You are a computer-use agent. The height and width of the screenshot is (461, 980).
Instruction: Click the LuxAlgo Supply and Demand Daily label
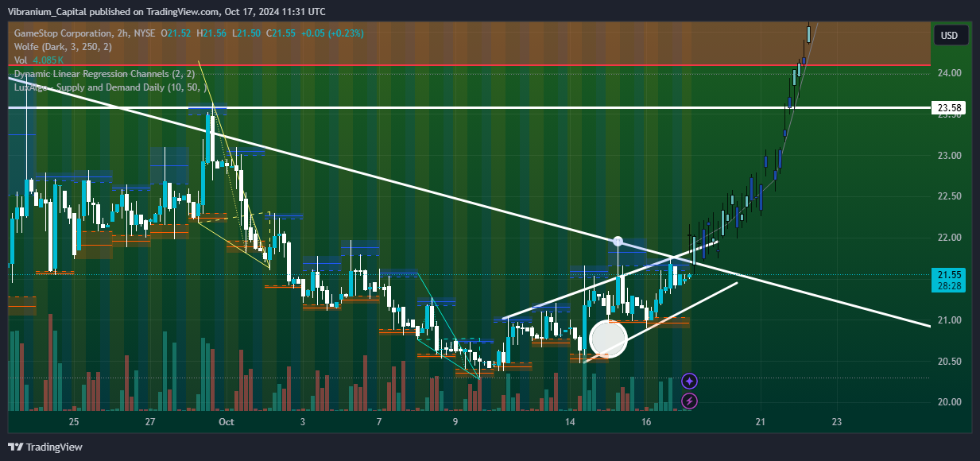(x=110, y=87)
